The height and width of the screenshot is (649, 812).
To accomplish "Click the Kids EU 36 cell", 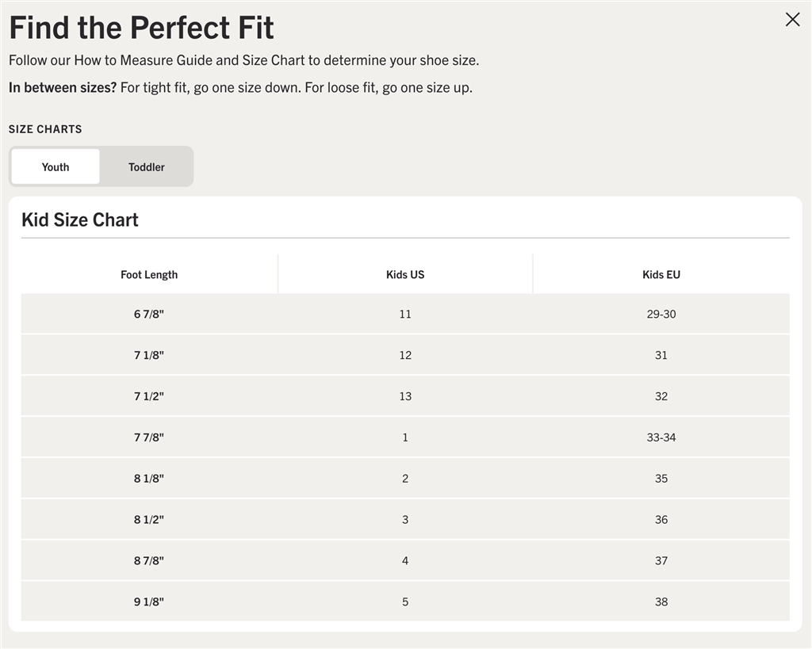I will pyautogui.click(x=661, y=520).
